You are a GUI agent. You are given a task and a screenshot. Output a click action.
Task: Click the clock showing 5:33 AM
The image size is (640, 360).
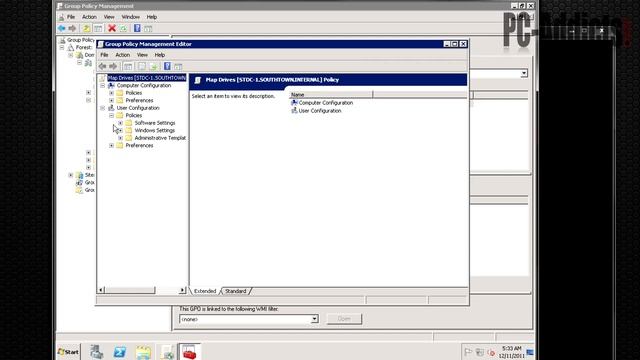(x=511, y=348)
